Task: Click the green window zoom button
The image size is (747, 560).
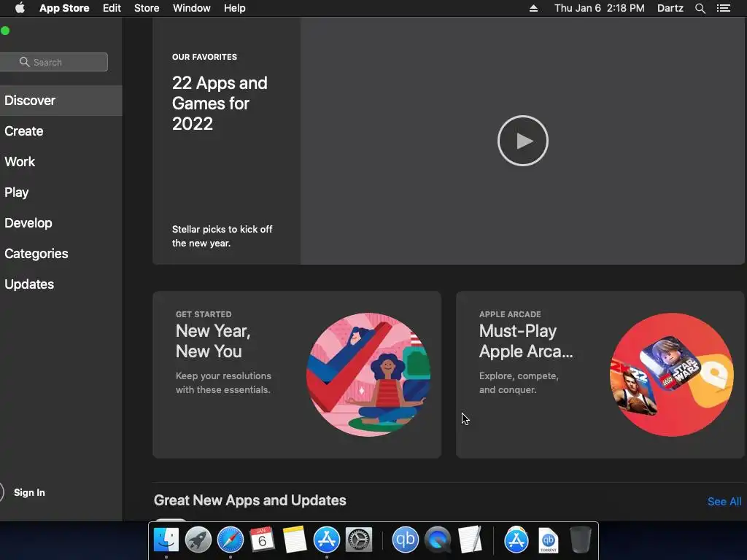Action: 5,31
